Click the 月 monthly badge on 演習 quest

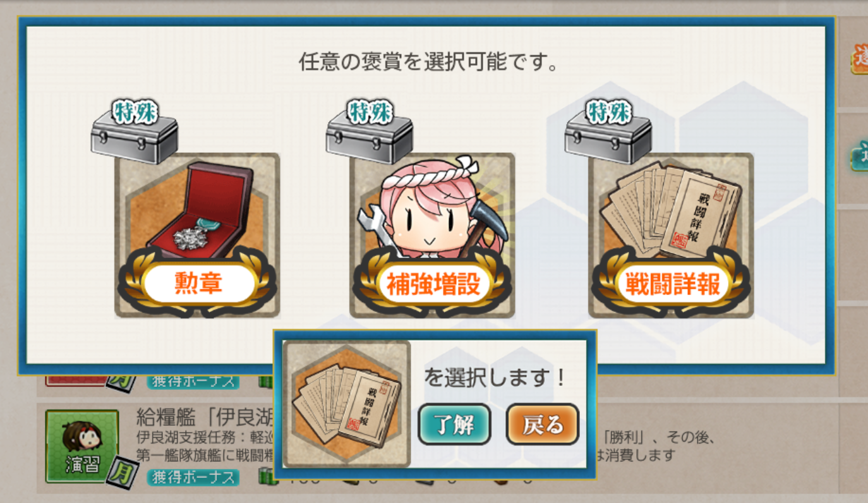click(x=123, y=473)
